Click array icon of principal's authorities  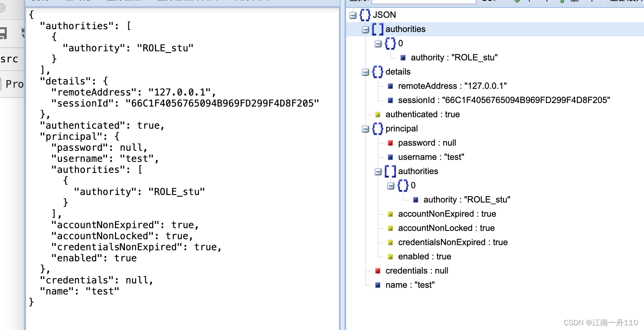[x=390, y=171]
